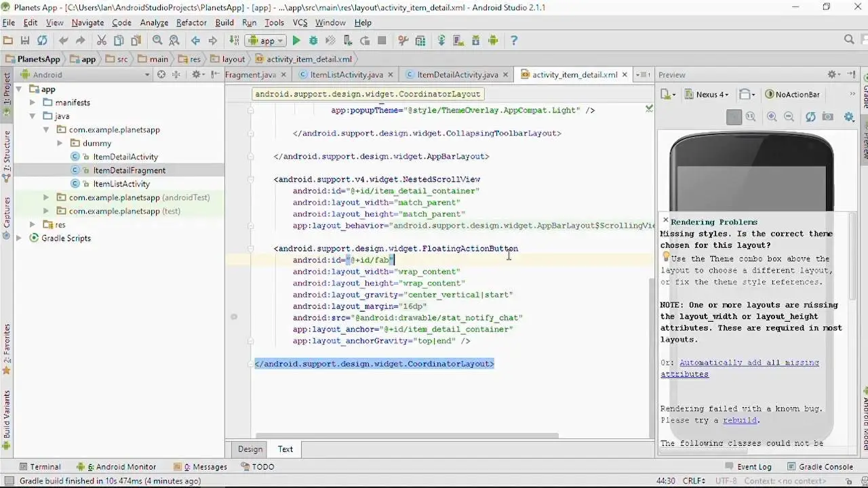
Task: Click Project panel collapse-all icon
Action: click(176, 75)
